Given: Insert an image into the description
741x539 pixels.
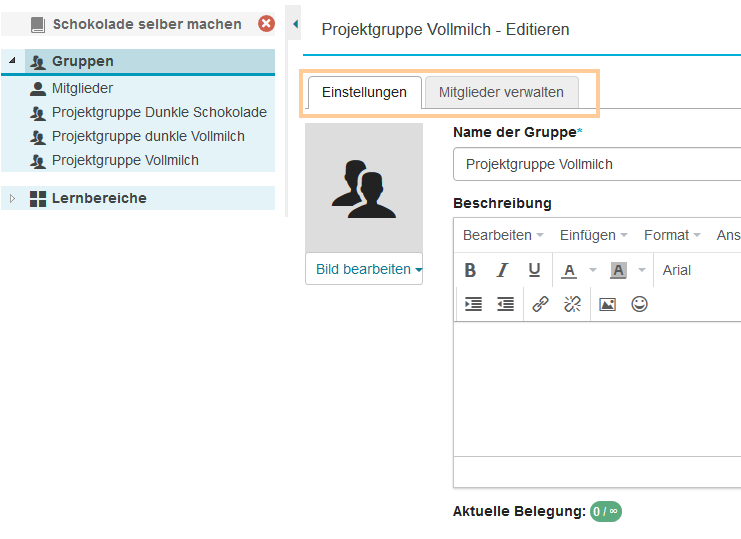Looking at the screenshot, I should coord(607,304).
